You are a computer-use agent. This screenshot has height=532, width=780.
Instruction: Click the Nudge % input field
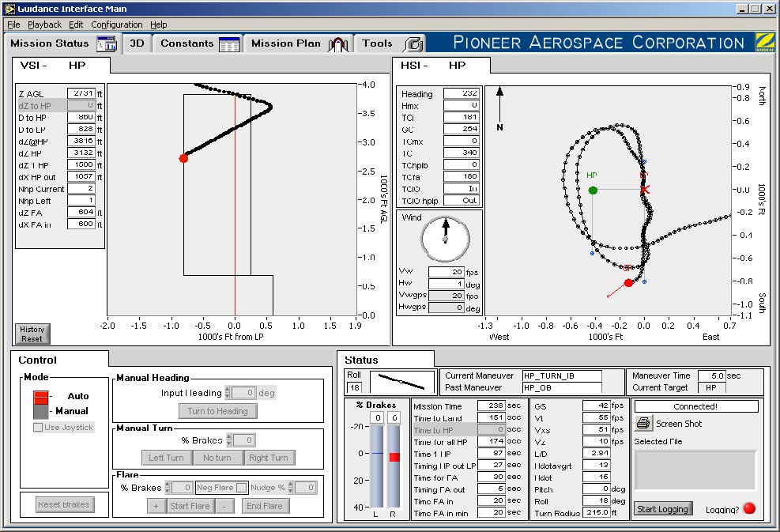tap(305, 488)
